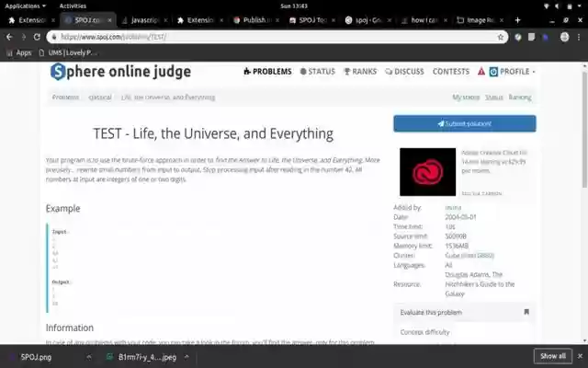Open the UMS Lovely P bookmark
588x368 pixels.
coord(67,52)
